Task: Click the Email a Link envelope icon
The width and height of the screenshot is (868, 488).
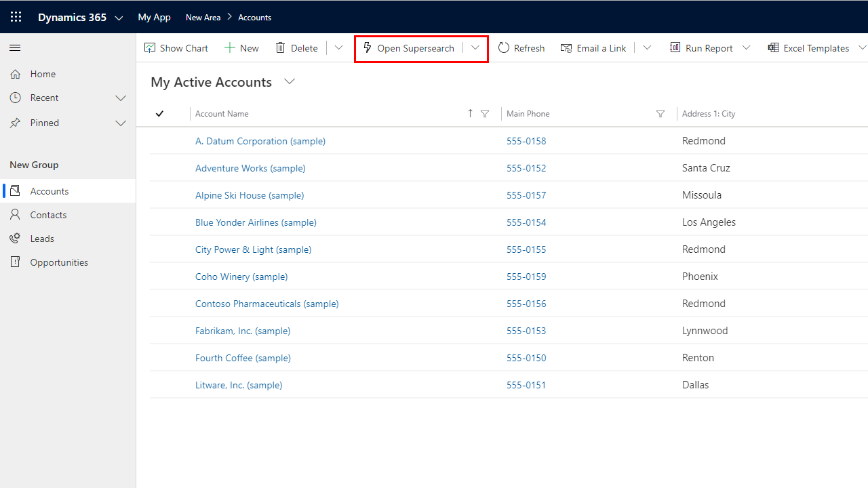Action: (x=566, y=48)
